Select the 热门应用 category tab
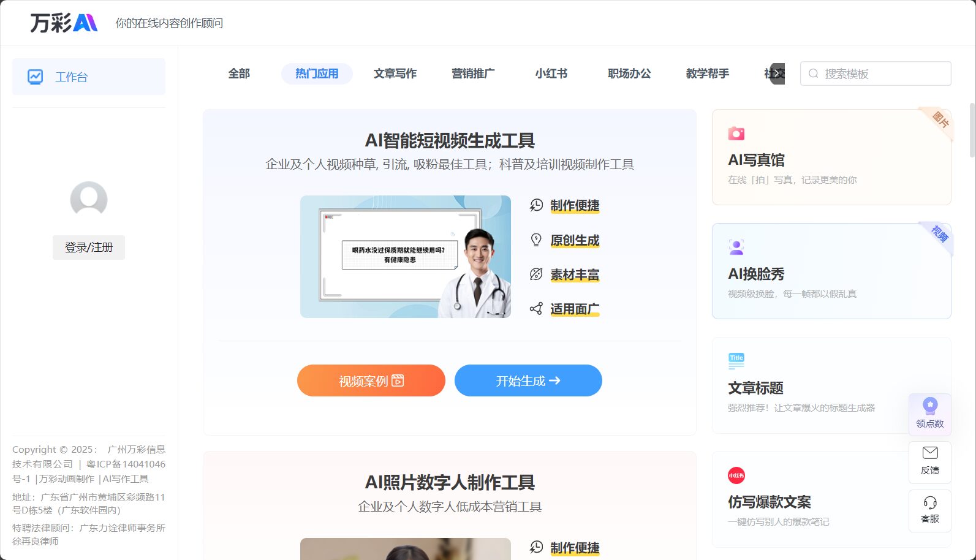 [317, 74]
